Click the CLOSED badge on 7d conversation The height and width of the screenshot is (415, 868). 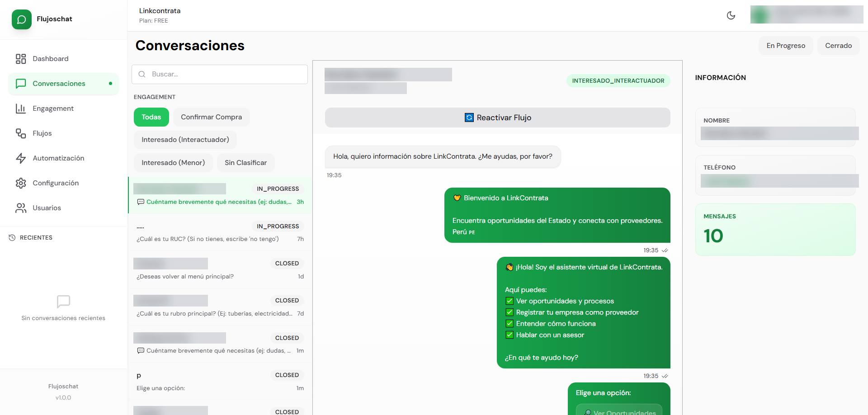click(x=287, y=301)
